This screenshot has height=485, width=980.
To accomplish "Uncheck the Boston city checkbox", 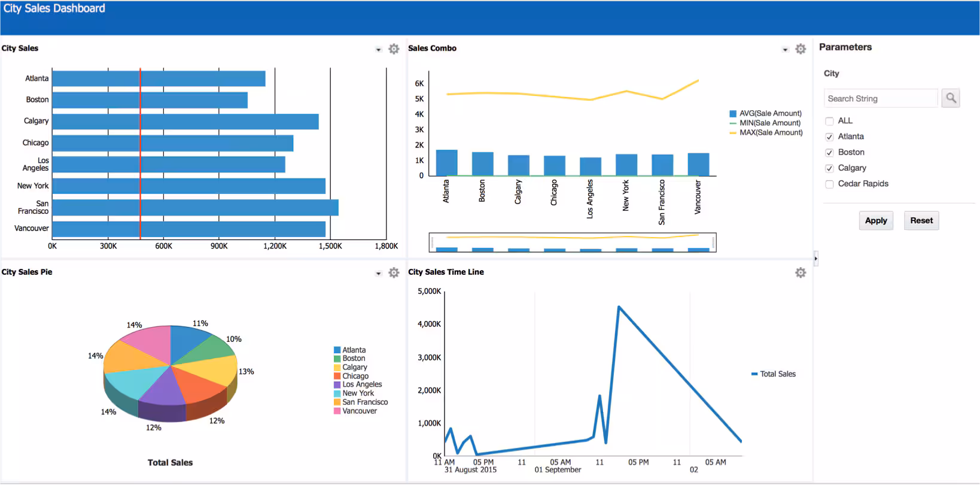I will 829,153.
